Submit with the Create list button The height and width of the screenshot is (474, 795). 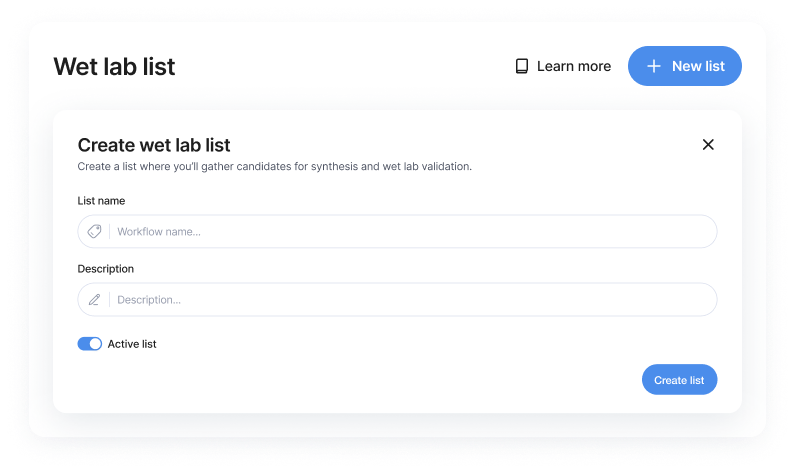(x=679, y=380)
